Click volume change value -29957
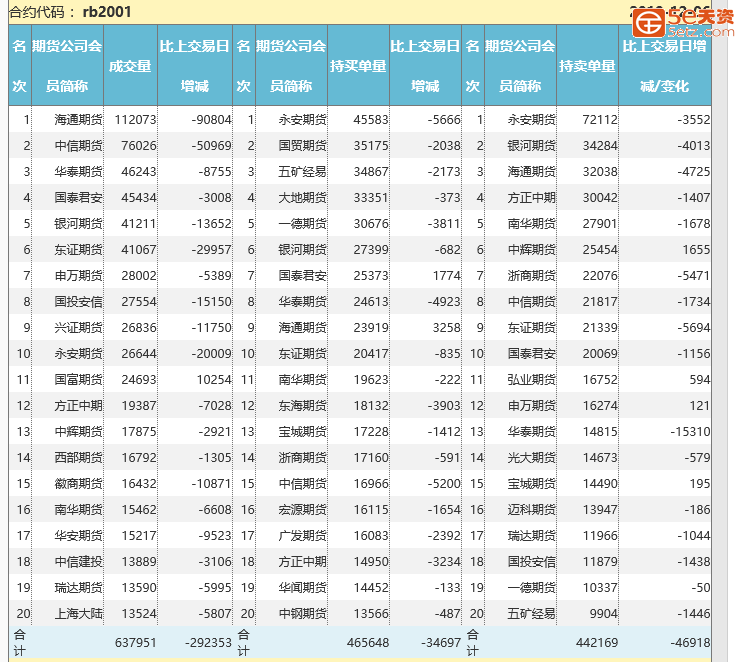The width and height of the screenshot is (740, 662). [211, 250]
